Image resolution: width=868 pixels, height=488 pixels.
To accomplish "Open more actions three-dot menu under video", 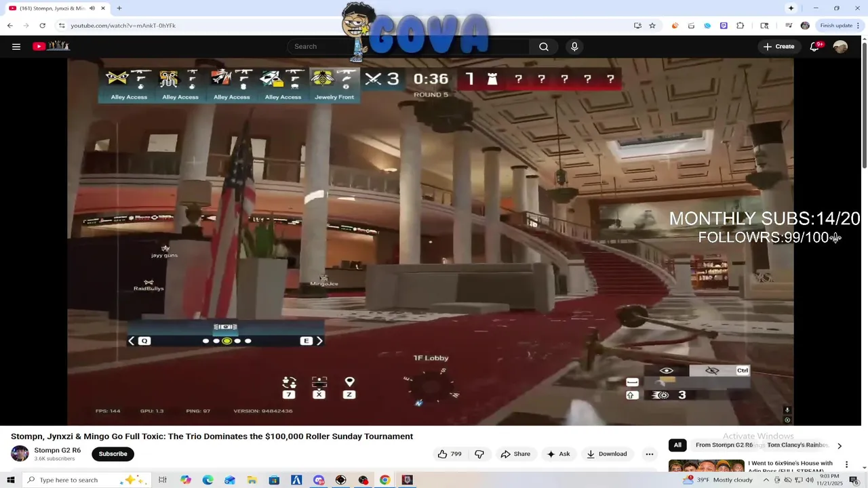I will click(x=650, y=454).
